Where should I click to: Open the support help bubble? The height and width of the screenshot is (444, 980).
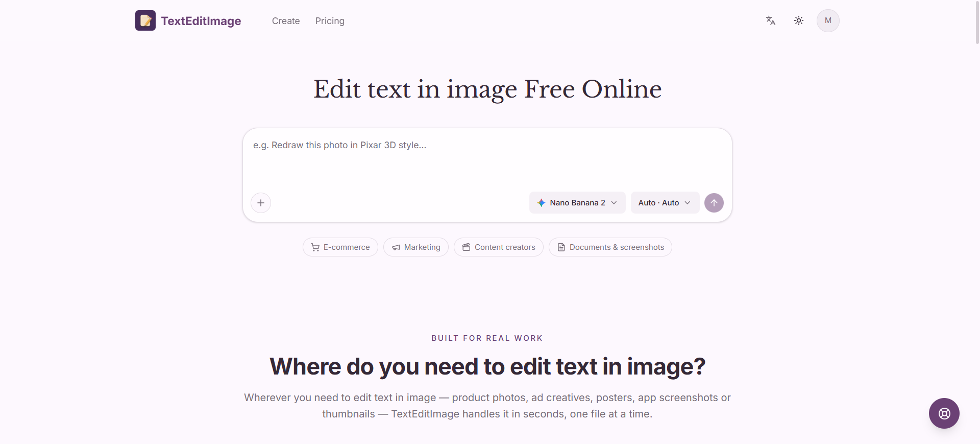(944, 413)
